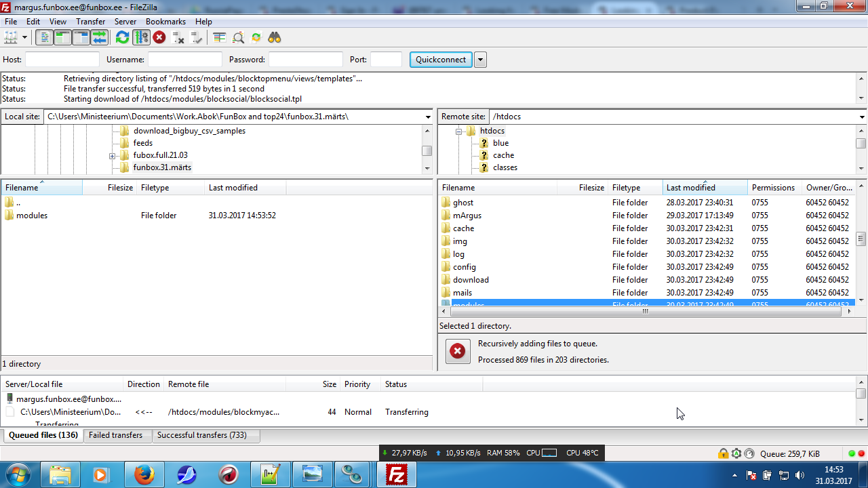Toggle the local directory tree display
868x488 pixels.
pyautogui.click(x=62, y=37)
